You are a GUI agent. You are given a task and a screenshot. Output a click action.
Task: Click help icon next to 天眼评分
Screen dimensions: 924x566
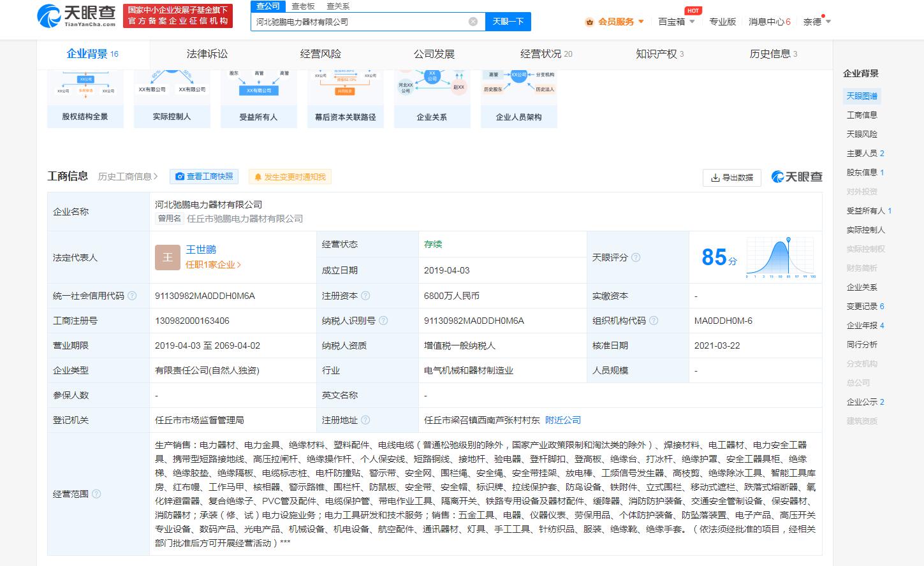click(636, 258)
